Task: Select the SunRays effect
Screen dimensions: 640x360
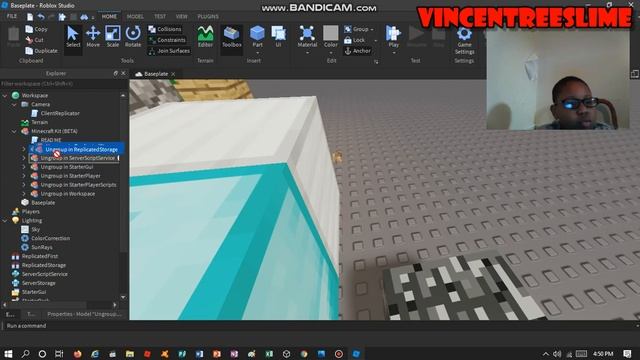Action: tap(42, 247)
